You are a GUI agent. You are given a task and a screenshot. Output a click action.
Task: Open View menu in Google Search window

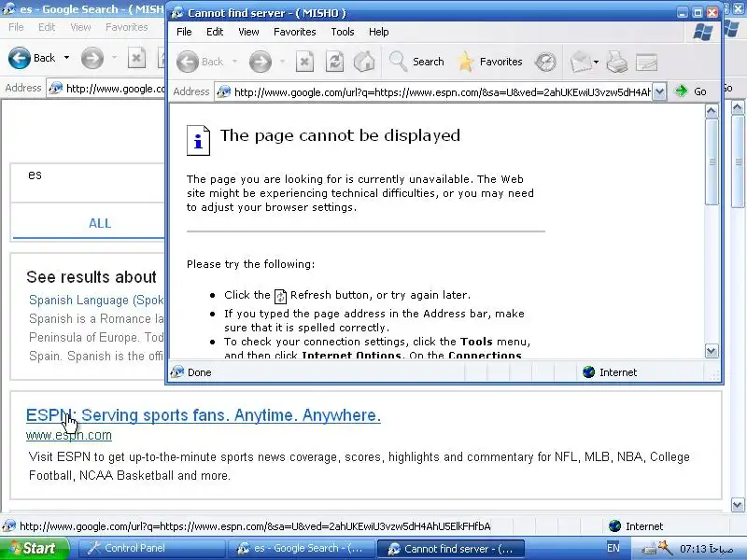[x=80, y=27]
